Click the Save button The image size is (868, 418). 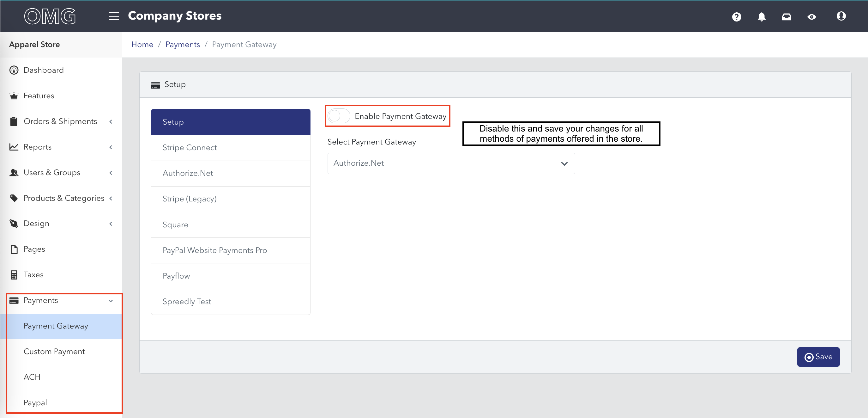point(818,357)
